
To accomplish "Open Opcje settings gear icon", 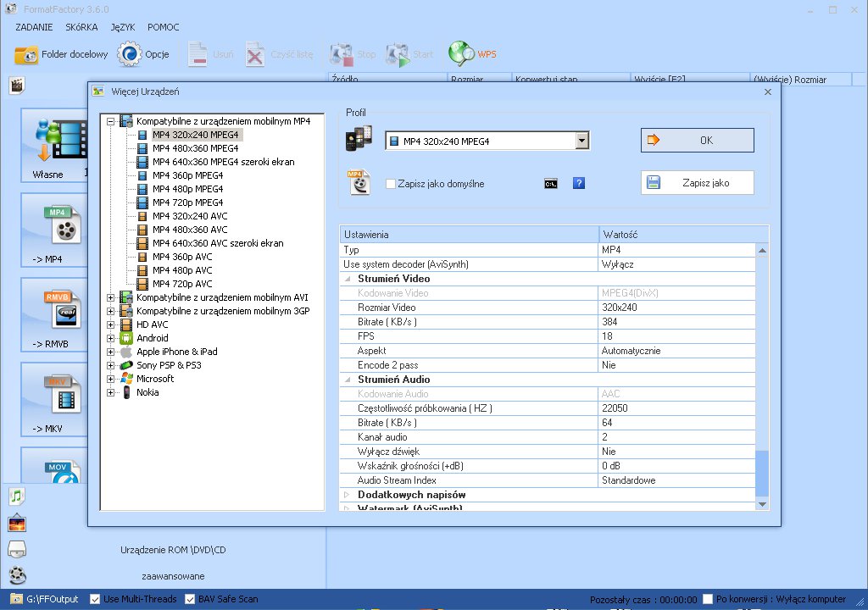I will click(x=129, y=54).
